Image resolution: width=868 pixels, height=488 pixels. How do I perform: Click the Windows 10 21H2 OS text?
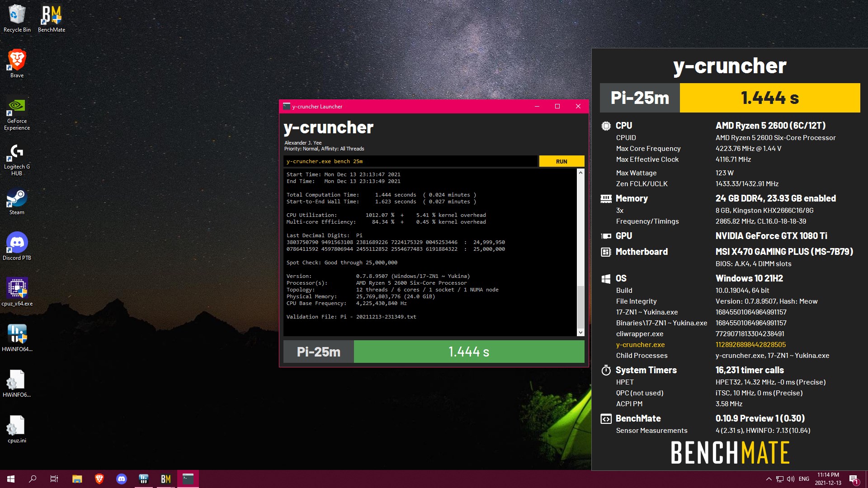[x=749, y=278]
